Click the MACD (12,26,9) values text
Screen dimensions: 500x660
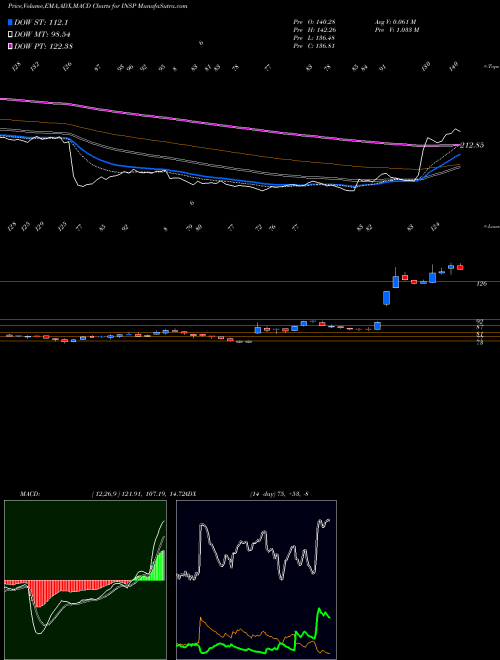(x=136, y=493)
